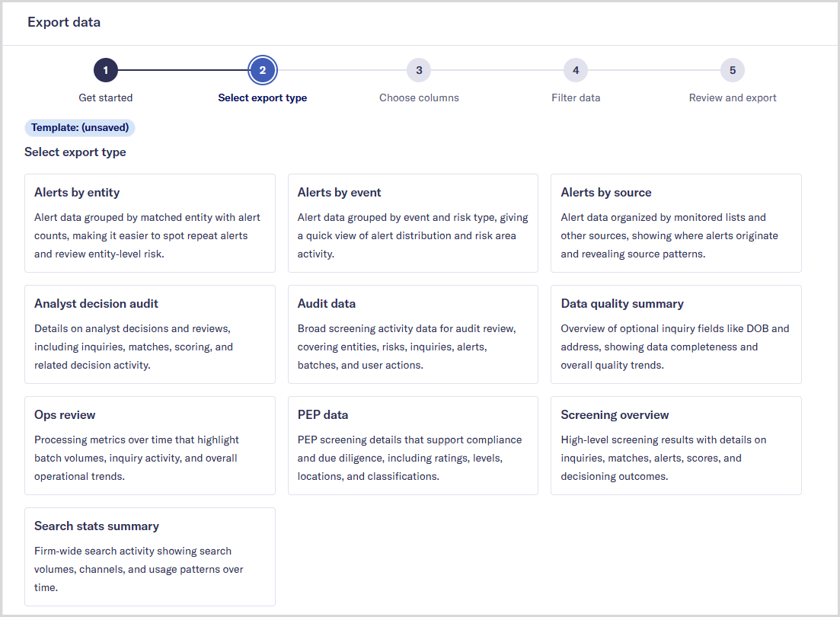Click the Select export type step label

tap(263, 98)
